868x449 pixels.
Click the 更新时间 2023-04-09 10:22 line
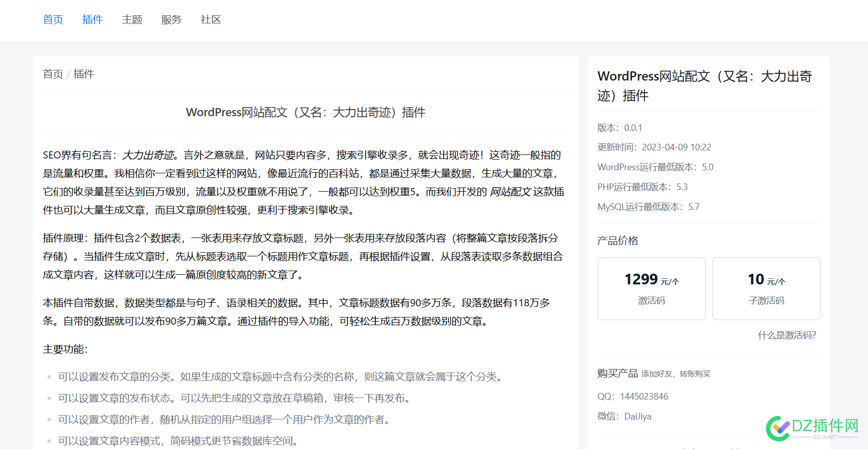[x=654, y=147]
